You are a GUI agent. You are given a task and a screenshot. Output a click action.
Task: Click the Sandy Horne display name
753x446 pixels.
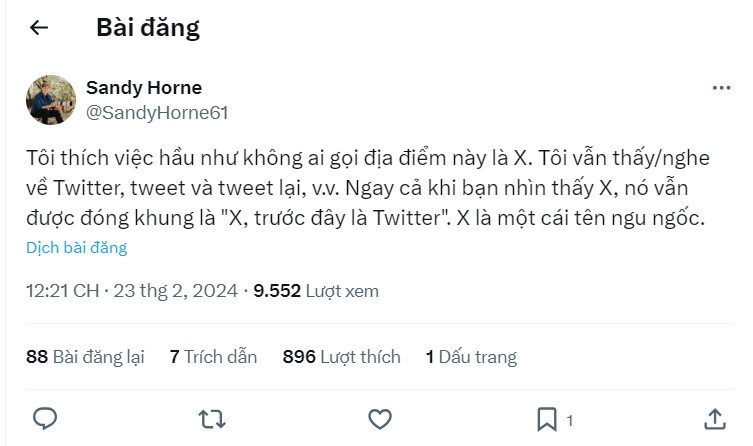pos(144,88)
